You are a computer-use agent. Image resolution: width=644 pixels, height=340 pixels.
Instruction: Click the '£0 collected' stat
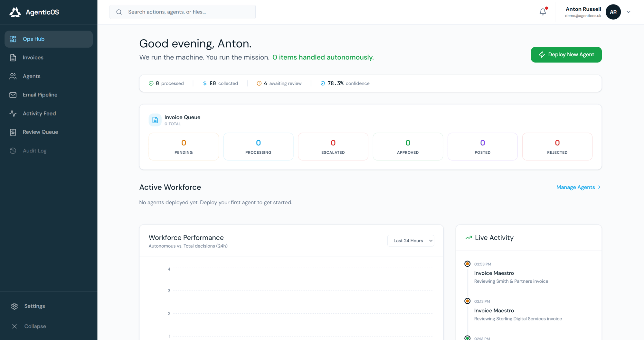click(x=220, y=83)
